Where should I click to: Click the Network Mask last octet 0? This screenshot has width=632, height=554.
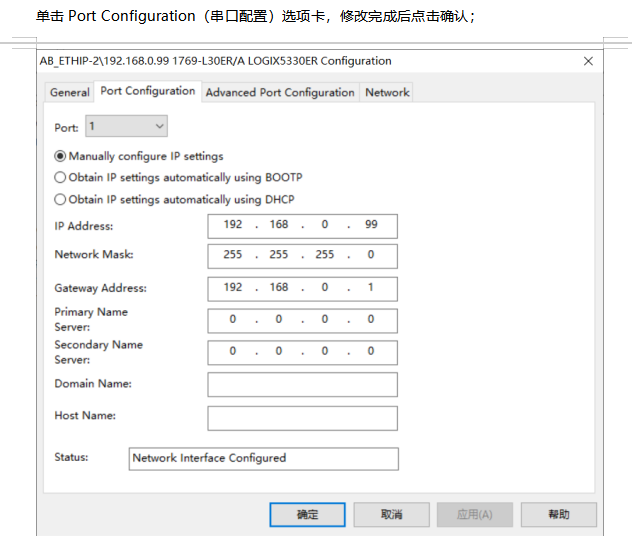pos(371,255)
